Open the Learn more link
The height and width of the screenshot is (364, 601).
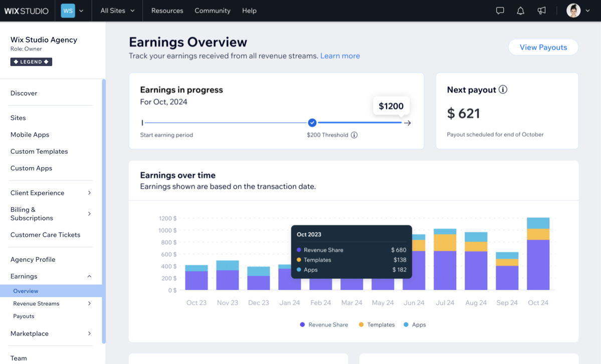click(340, 56)
